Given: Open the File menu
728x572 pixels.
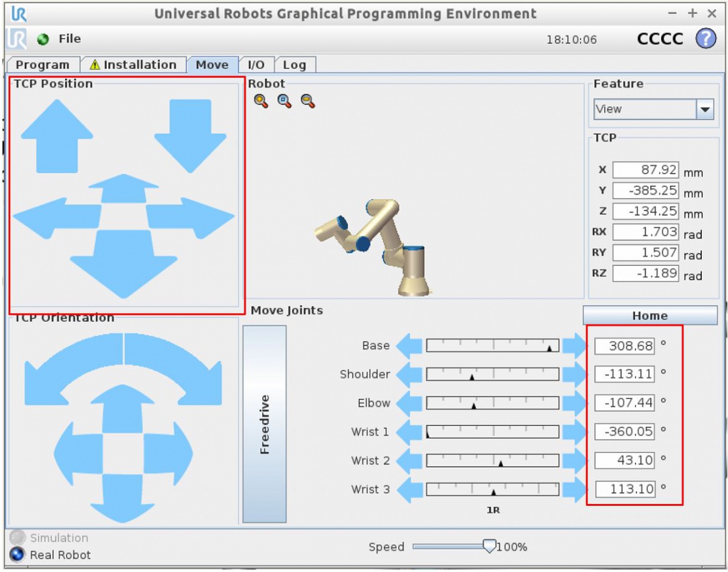Looking at the screenshot, I should 69,39.
